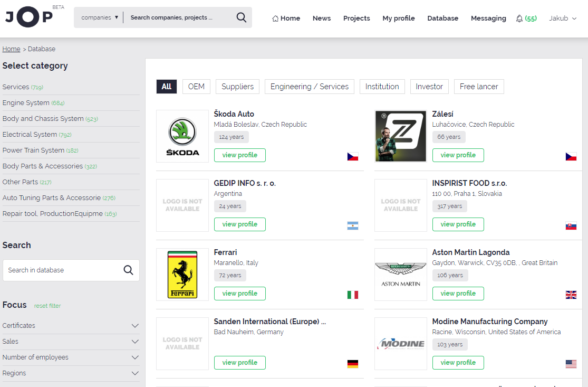Expand the Certificates filter
This screenshot has width=588, height=387.
coord(71,326)
